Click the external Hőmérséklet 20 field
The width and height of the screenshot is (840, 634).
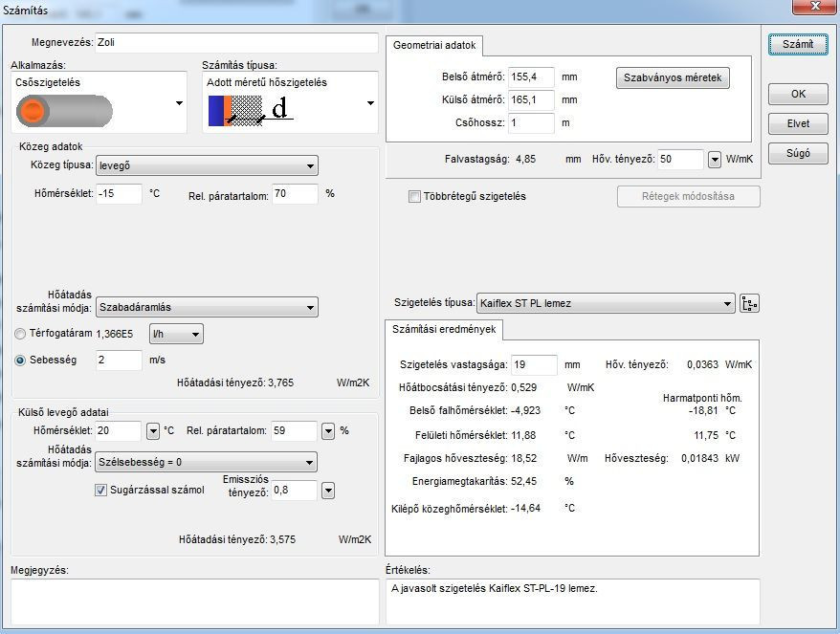click(118, 431)
